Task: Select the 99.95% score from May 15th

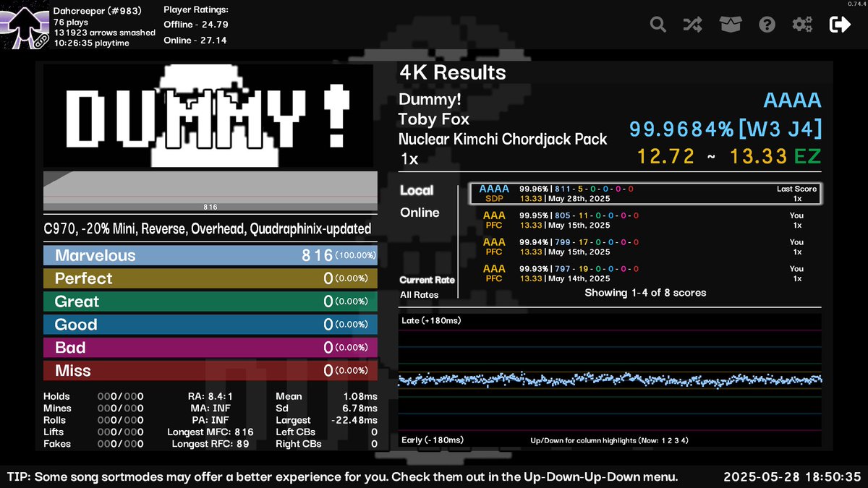Action: (x=645, y=220)
